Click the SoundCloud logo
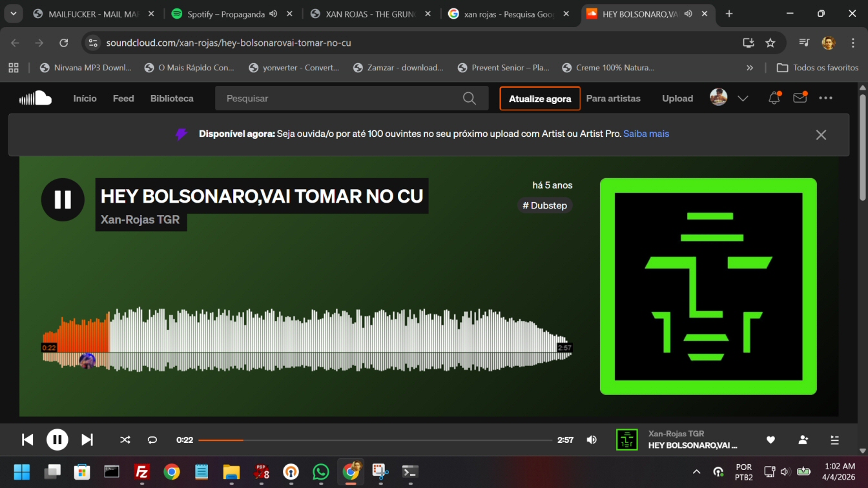Viewport: 868px width, 488px height. pos(36,98)
